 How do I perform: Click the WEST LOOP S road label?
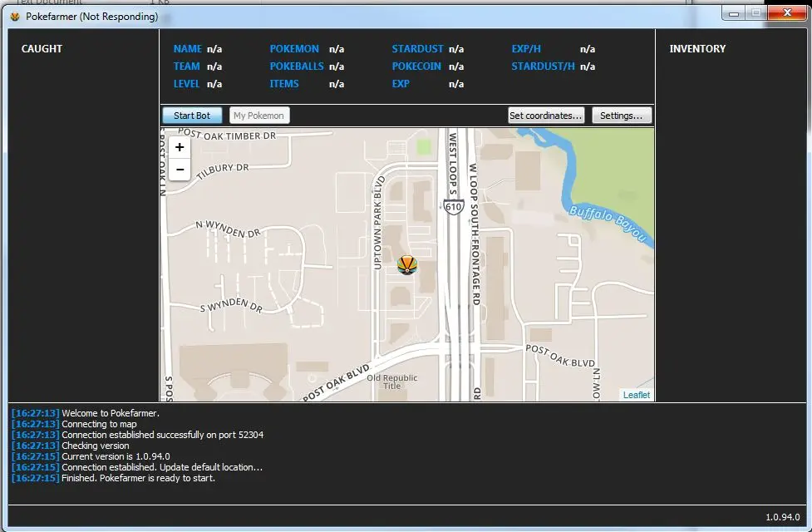point(452,165)
